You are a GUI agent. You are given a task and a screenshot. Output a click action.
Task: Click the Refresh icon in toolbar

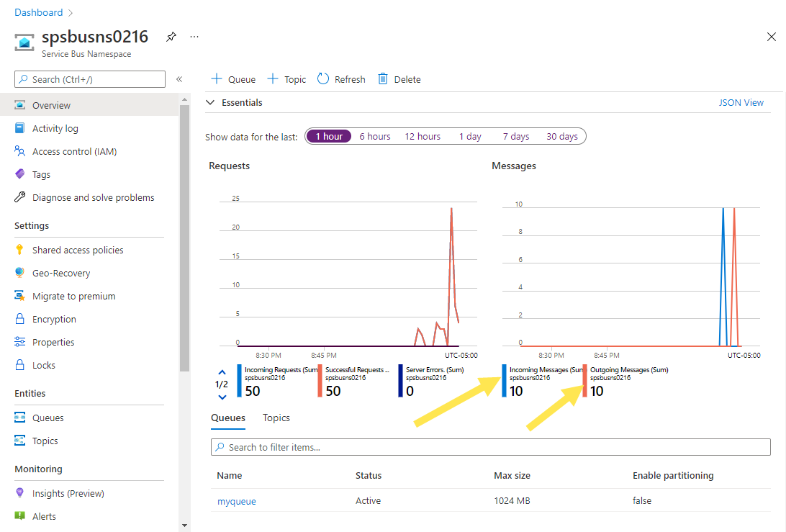pyautogui.click(x=323, y=79)
